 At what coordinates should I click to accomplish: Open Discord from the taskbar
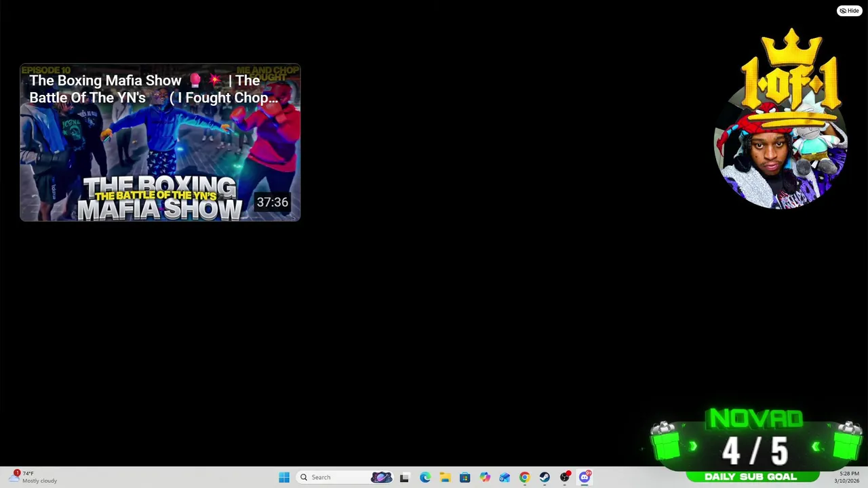pos(585,477)
